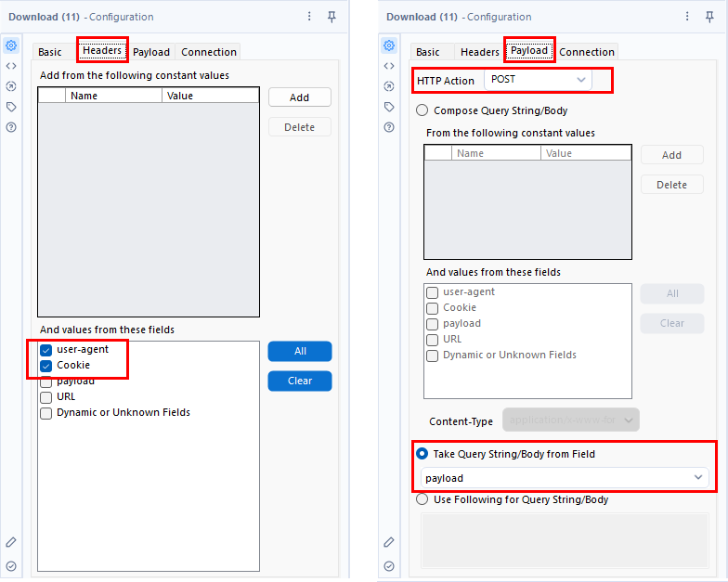728x582 pixels.
Task: Check user-agent in Payload fields list
Action: (433, 292)
